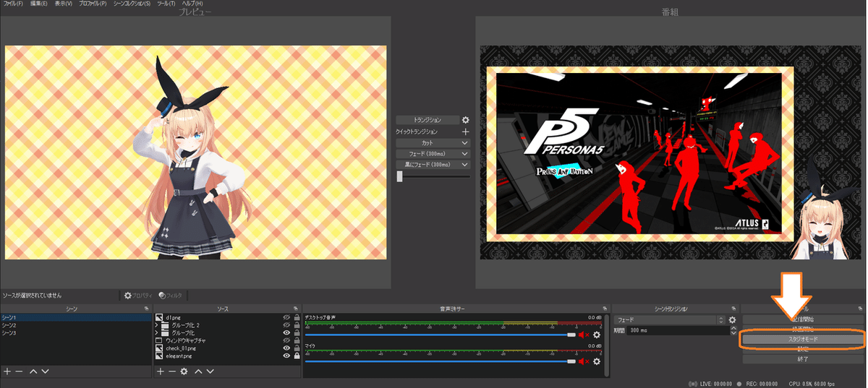Remove the selected scene with the minus icon

[19, 371]
